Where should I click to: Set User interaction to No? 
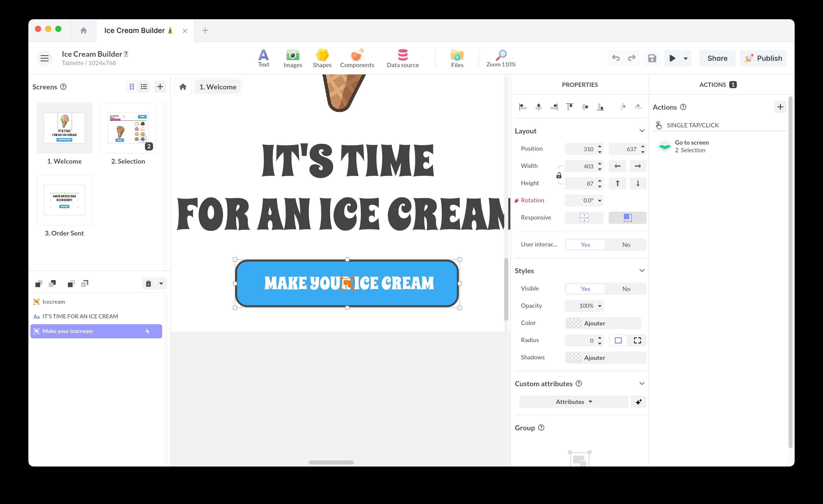(626, 245)
